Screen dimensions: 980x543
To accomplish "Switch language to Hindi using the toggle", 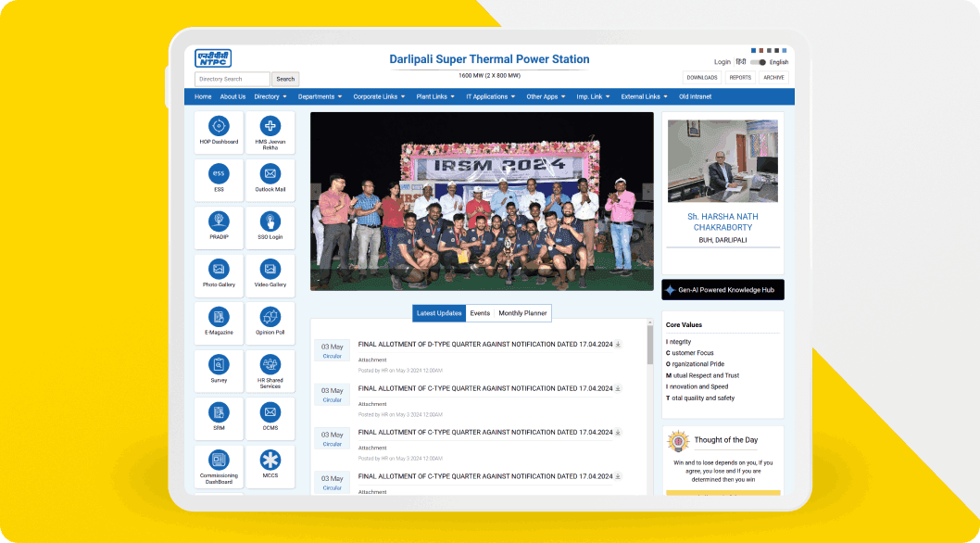I will [x=757, y=61].
